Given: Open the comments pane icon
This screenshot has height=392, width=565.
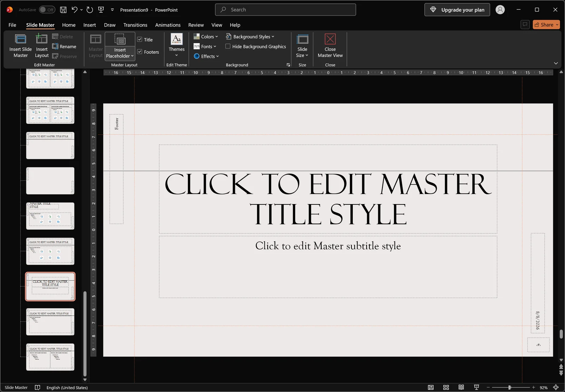Looking at the screenshot, I should coord(525,24).
